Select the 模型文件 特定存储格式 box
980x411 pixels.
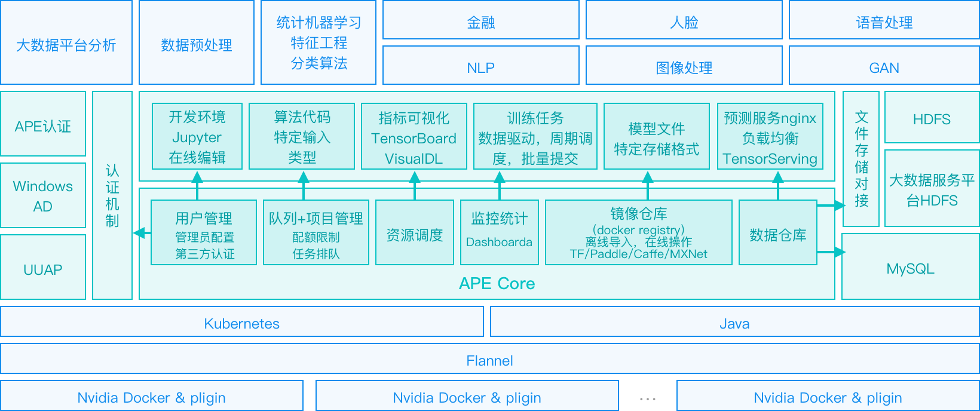pos(657,136)
